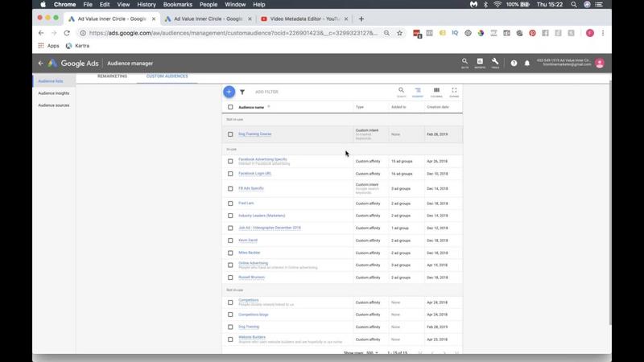Open the Bookmarks menu in macOS menu bar
Image resolution: width=644 pixels, height=362 pixels.
coord(177,5)
